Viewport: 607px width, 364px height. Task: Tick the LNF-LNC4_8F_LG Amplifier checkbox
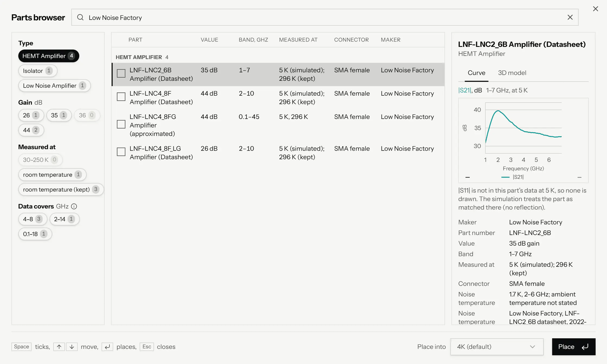click(121, 152)
